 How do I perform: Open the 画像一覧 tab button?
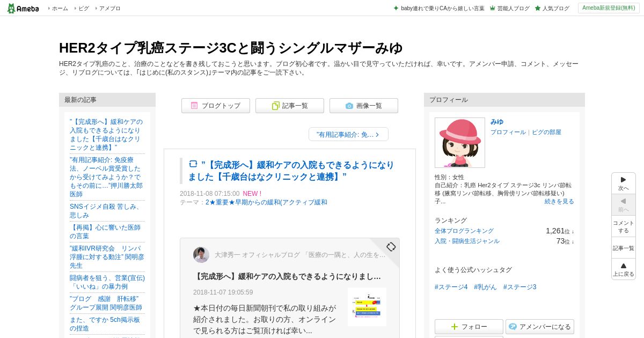[x=364, y=106]
